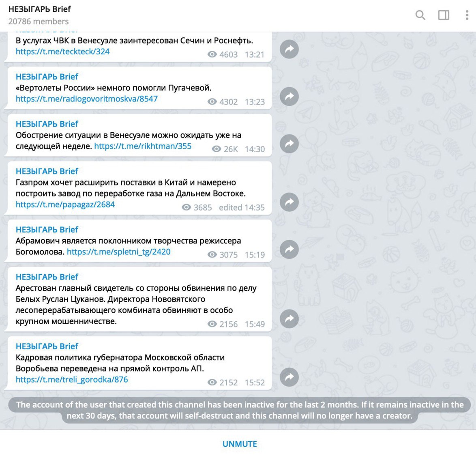Forward the Абрамович message
476x456 pixels.
pos(289,249)
